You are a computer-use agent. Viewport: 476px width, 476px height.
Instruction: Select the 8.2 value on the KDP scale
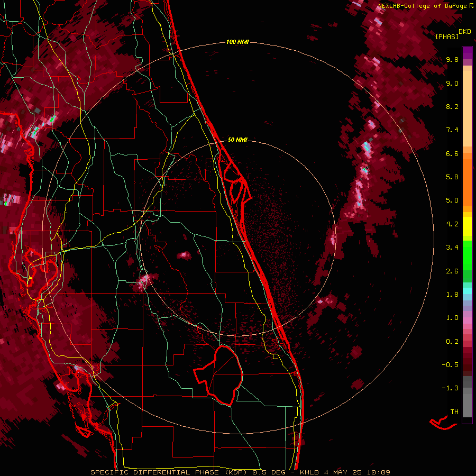pos(452,106)
